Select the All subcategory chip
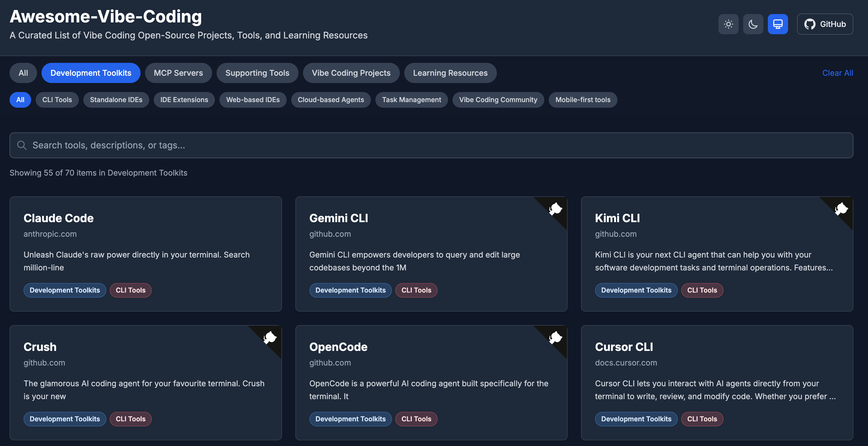The height and width of the screenshot is (446, 868). click(x=20, y=100)
